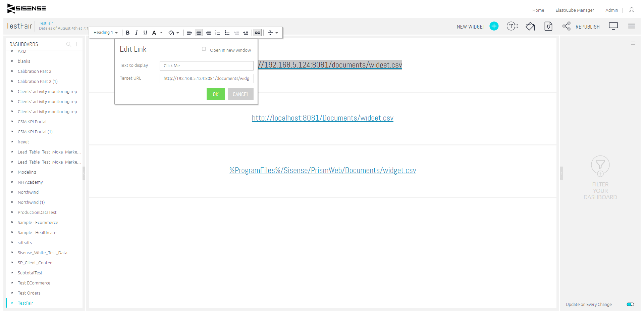Open the 192.168.5.124 widget.csv link
Screen dimensions: 644x314
(330, 65)
